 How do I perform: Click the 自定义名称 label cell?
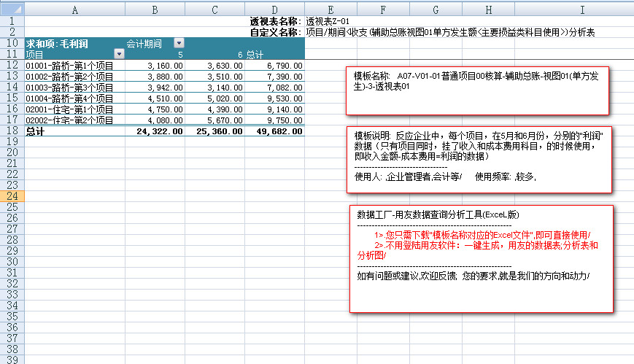pos(274,32)
